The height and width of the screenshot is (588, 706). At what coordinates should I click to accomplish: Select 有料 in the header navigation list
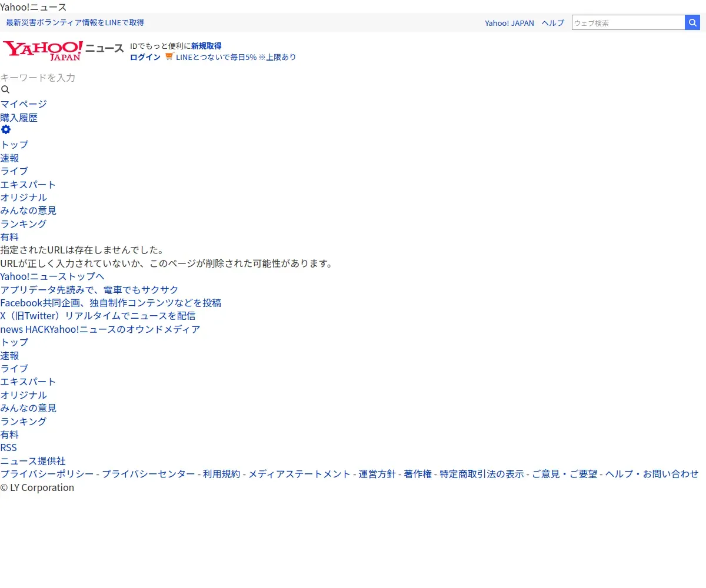tap(9, 237)
